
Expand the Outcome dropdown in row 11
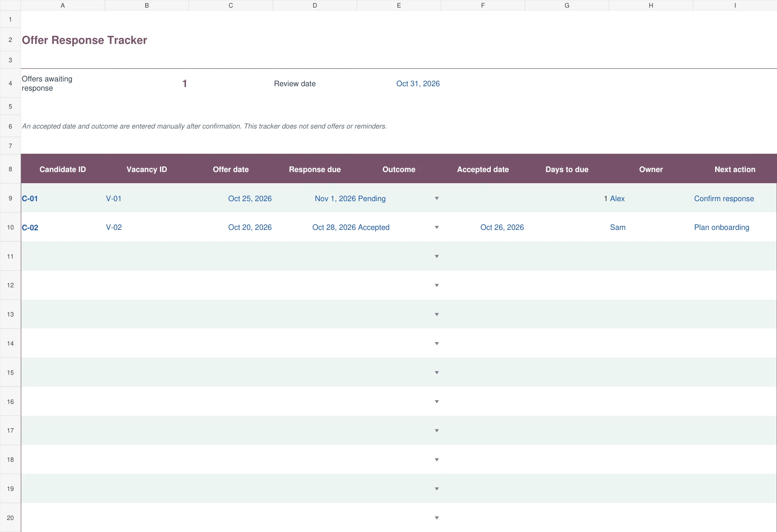click(x=437, y=256)
